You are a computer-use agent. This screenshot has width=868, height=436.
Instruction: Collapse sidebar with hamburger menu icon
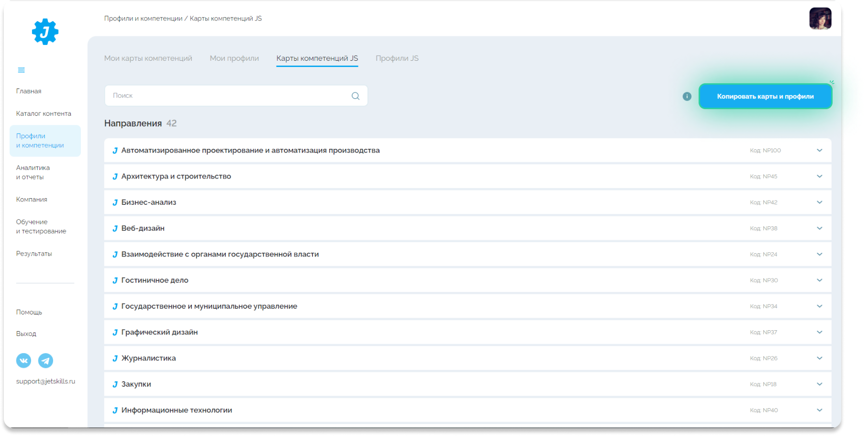[21, 70]
